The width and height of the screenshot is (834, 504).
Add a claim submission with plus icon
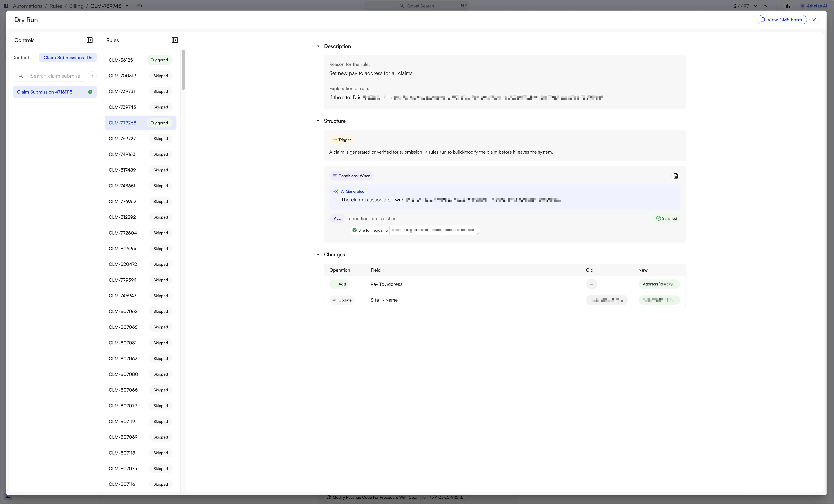tap(92, 76)
